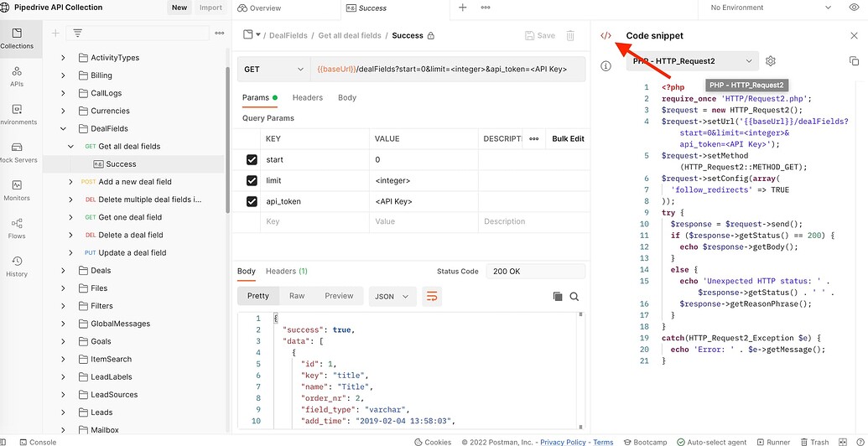Image resolution: width=868 pixels, height=446 pixels.
Task: Open the No Environment dropdown
Action: 770,8
